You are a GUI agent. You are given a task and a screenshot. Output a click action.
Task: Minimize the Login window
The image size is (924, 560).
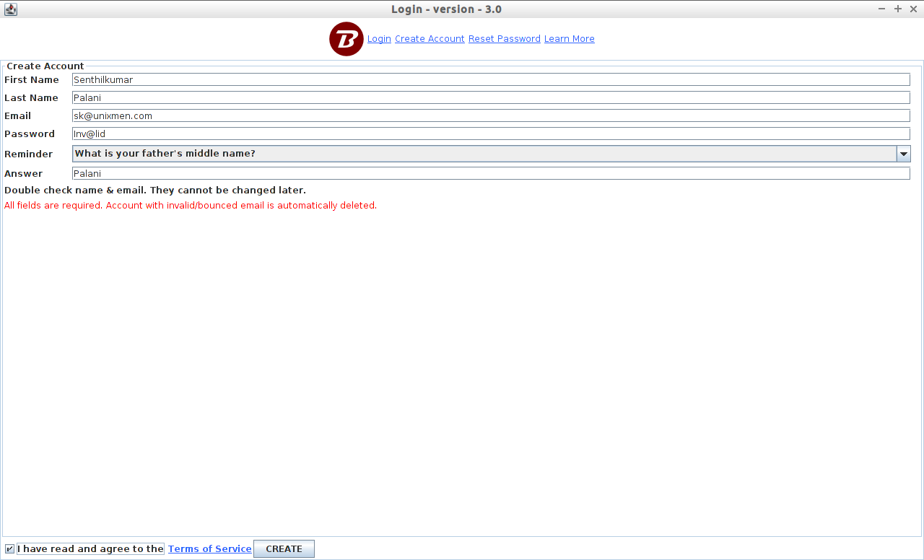click(x=882, y=9)
